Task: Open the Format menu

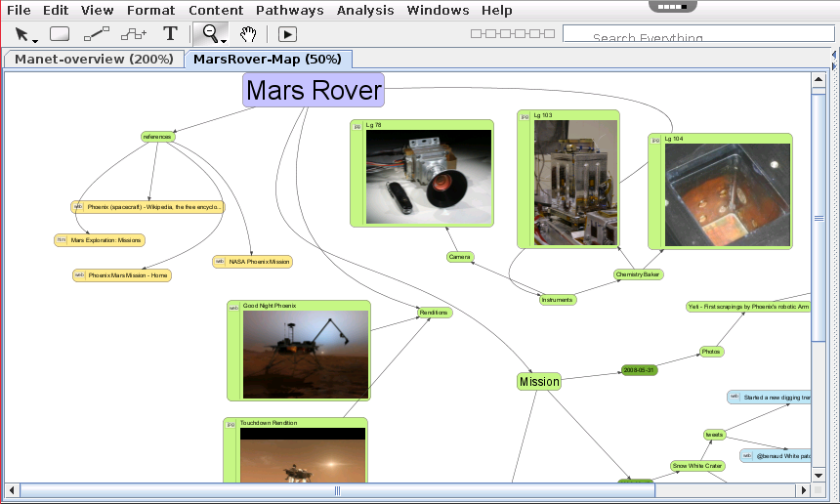Action: [x=150, y=10]
